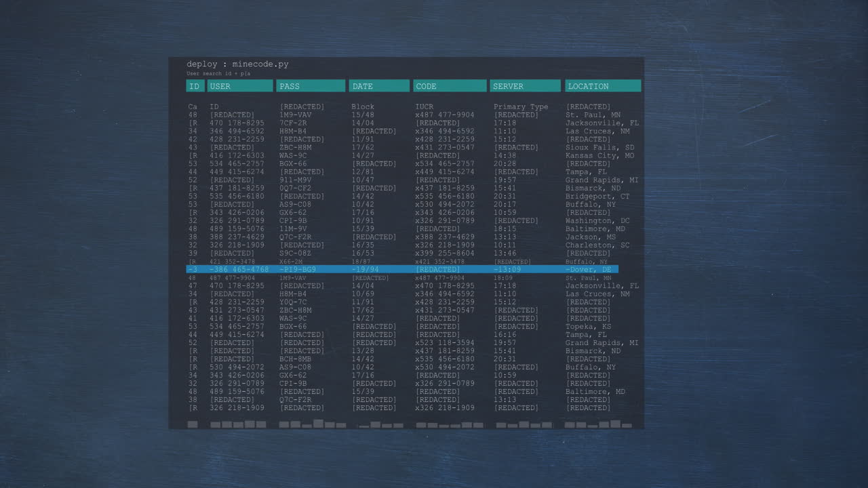Select the USER column header
868x488 pixels.
click(240, 85)
